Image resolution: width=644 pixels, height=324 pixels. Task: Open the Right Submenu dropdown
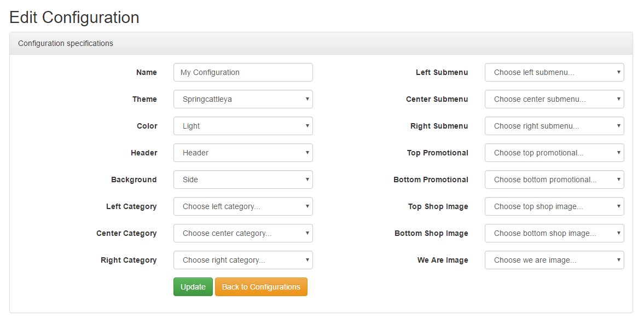554,126
